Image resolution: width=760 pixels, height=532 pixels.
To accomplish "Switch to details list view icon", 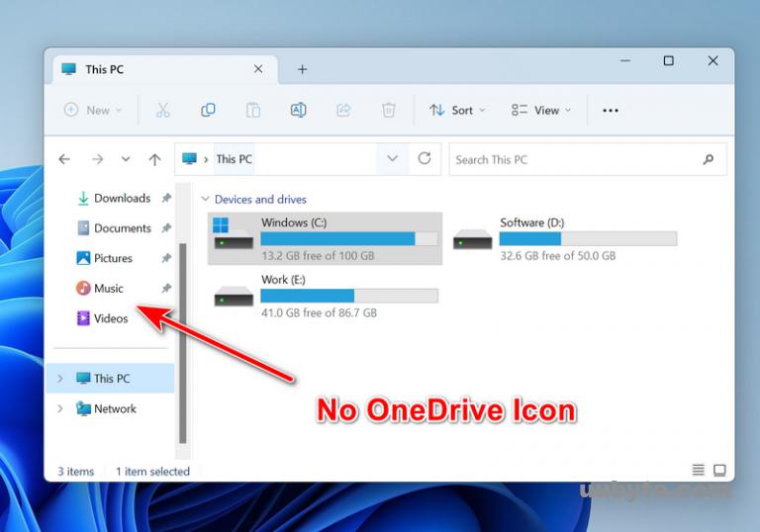I will pyautogui.click(x=699, y=470).
